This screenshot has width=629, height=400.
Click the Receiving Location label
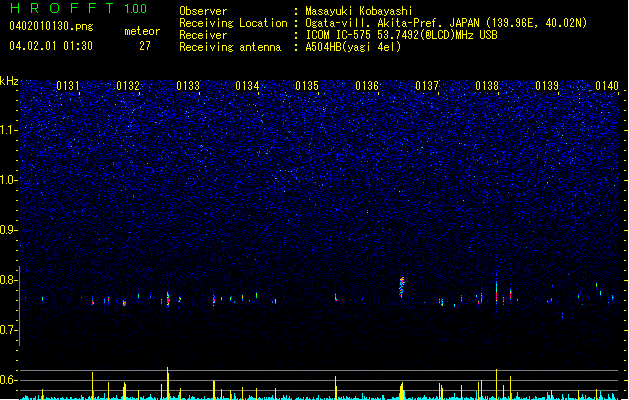[233, 23]
